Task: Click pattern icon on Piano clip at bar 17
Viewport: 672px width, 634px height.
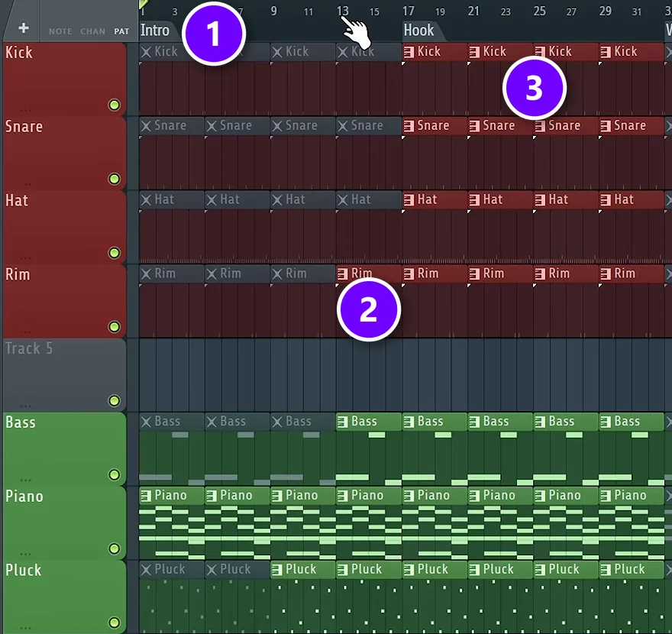Action: [409, 496]
